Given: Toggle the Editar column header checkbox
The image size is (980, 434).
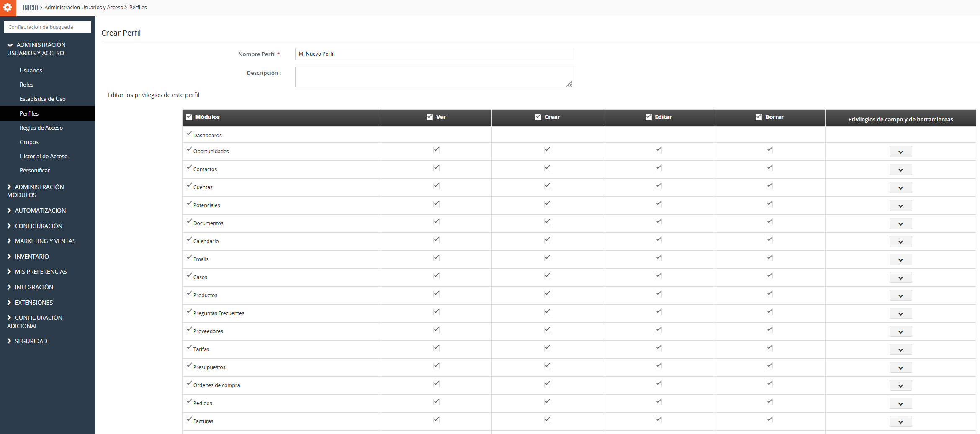Looking at the screenshot, I should [648, 117].
